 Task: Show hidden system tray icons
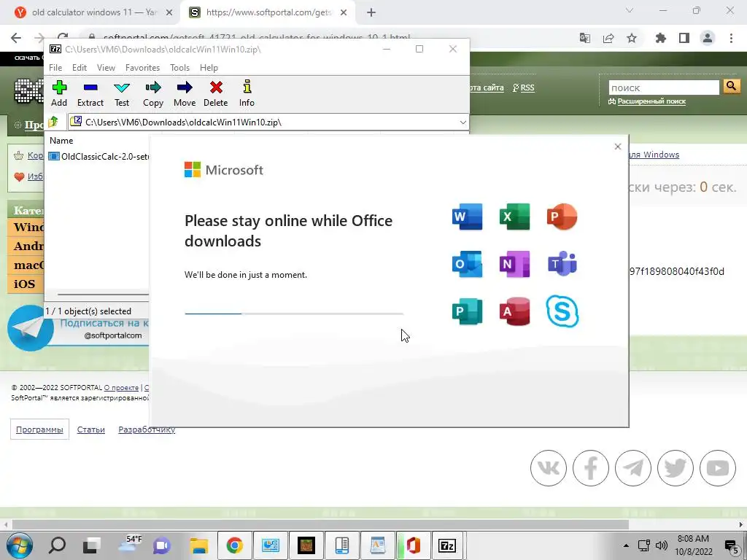(x=626, y=545)
